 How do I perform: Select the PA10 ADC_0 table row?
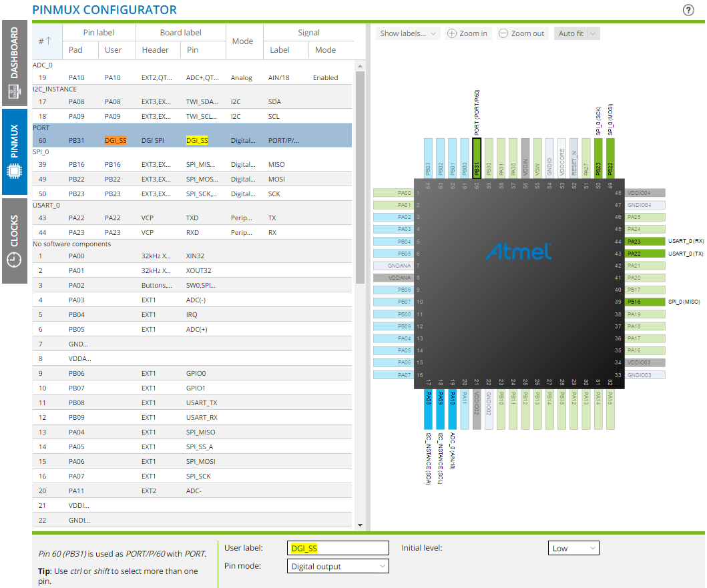(192, 77)
